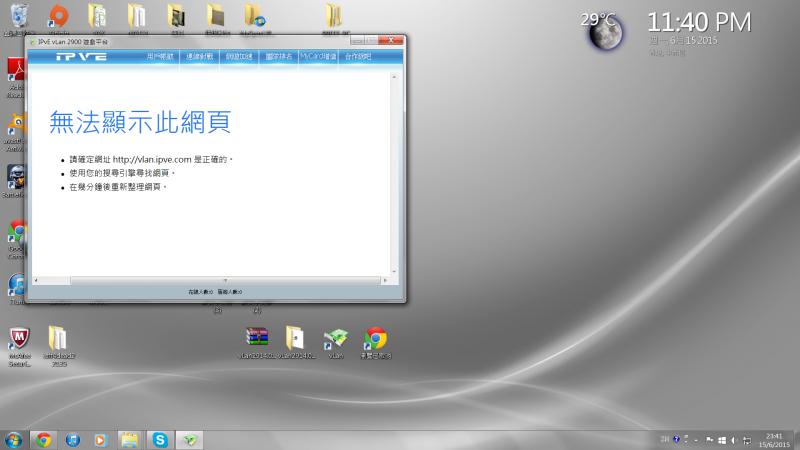The image size is (800, 450).
Task: Open the rightmost 合作 menu item in IPVE
Action: pyautogui.click(x=358, y=57)
